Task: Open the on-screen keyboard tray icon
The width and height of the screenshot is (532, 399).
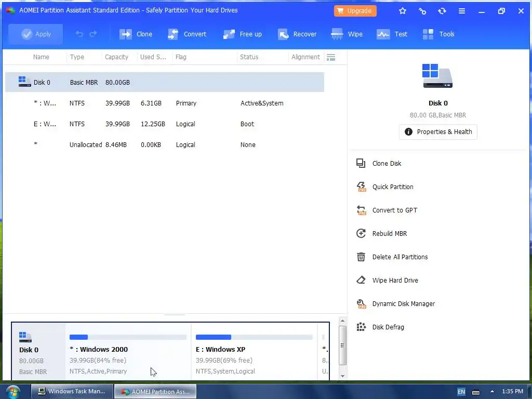Action: 476,392
